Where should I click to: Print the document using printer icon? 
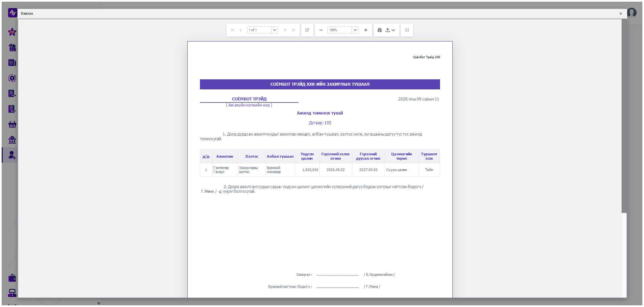click(380, 30)
